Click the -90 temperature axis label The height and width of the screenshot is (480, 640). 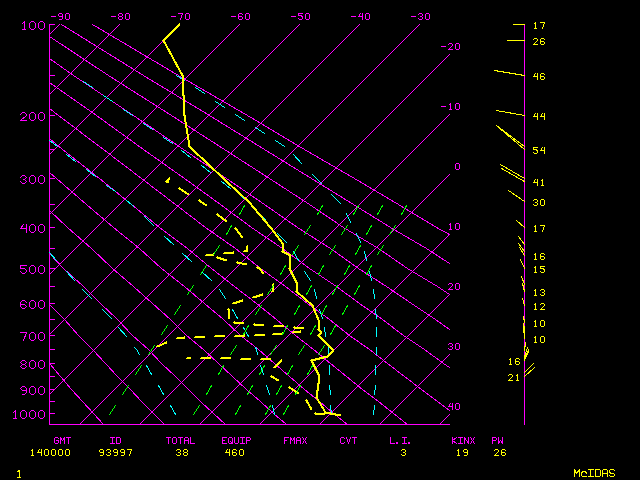click(60, 16)
